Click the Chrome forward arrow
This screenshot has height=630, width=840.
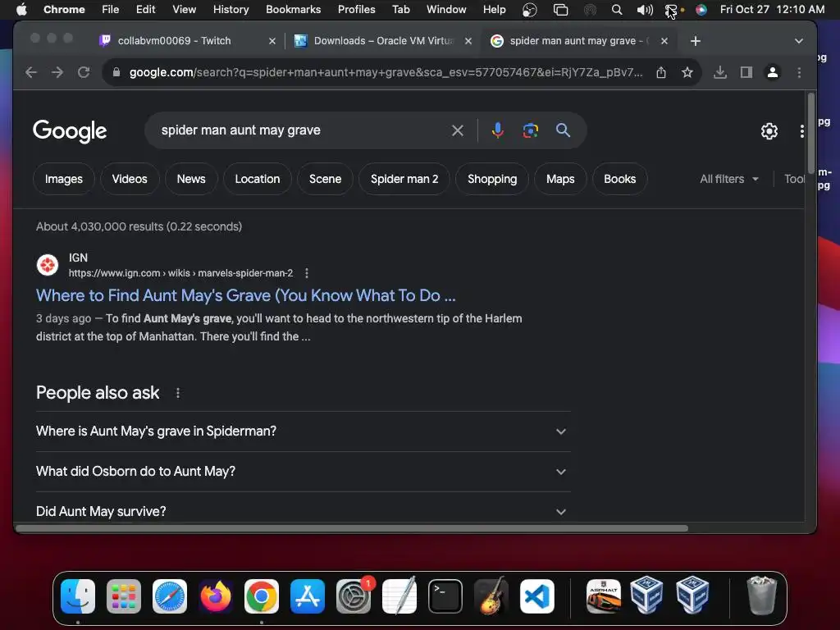[57, 72]
